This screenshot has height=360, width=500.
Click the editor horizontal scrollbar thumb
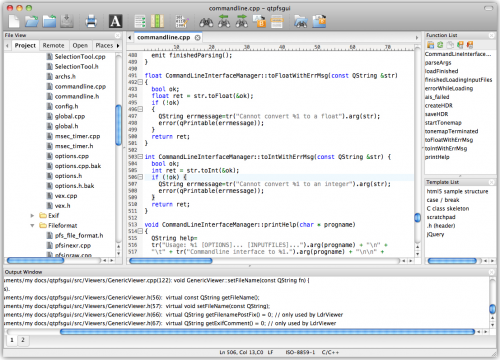[171, 261]
